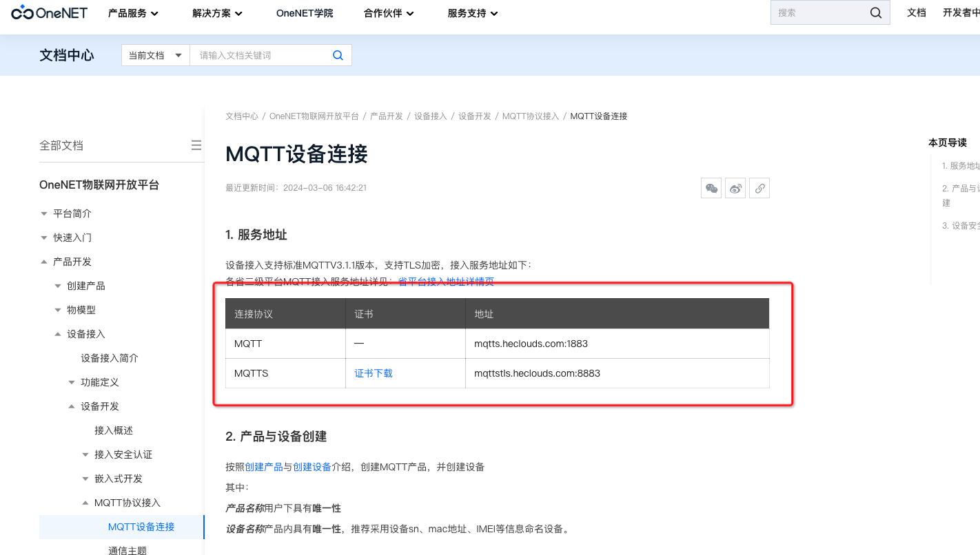The width and height of the screenshot is (980, 555).
Task: Expand the 平台简介 tree node
Action: pos(45,213)
